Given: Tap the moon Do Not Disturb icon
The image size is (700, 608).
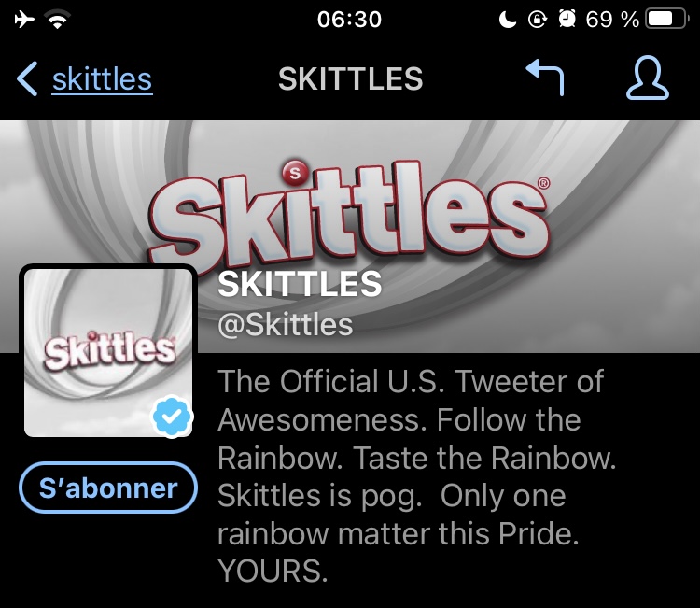Looking at the screenshot, I should [507, 20].
